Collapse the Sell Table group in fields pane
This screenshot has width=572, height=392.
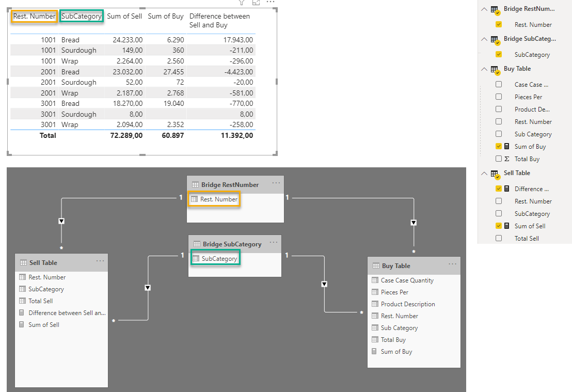(x=484, y=174)
